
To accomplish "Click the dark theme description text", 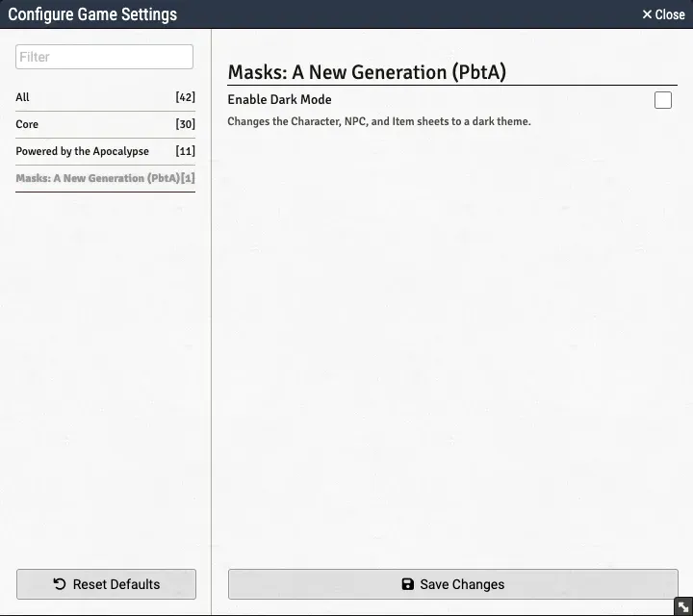I will click(x=379, y=121).
